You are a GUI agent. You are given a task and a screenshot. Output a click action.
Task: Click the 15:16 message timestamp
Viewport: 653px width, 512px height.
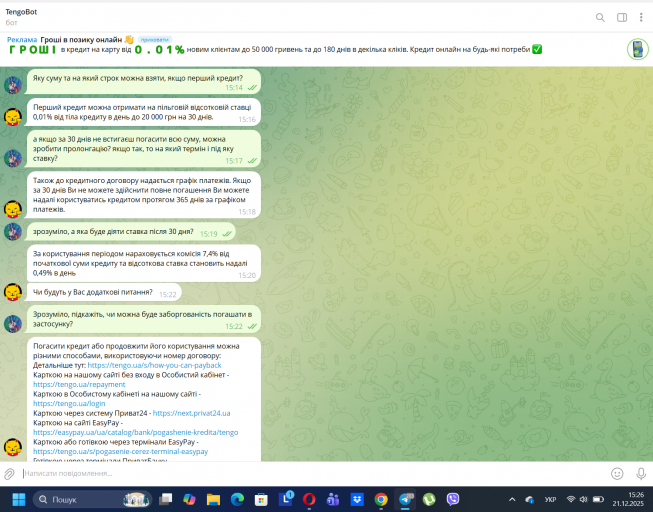pos(247,119)
